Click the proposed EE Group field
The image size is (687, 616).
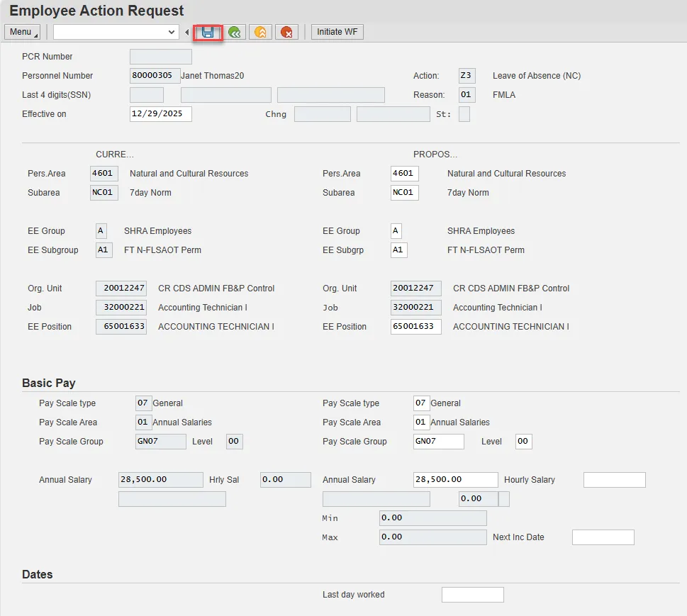point(396,231)
